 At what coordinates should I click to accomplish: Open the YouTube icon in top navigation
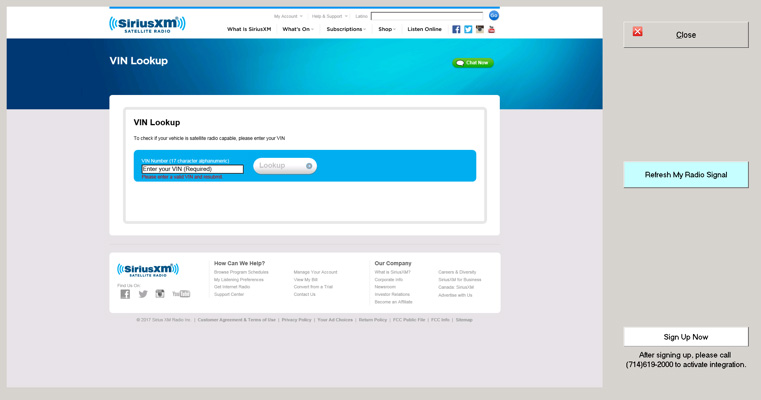[x=491, y=29]
